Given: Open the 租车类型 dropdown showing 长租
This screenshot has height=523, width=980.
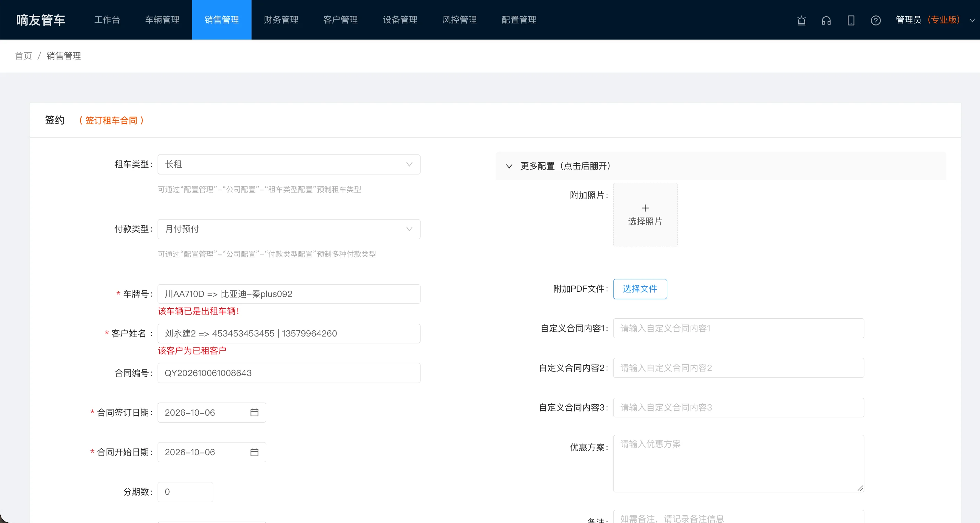Looking at the screenshot, I should click(x=289, y=164).
